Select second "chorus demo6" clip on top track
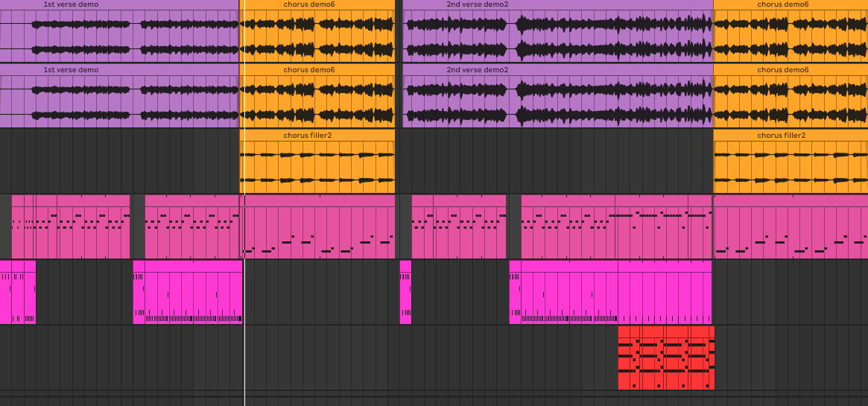The width and height of the screenshot is (868, 406). coord(791,31)
